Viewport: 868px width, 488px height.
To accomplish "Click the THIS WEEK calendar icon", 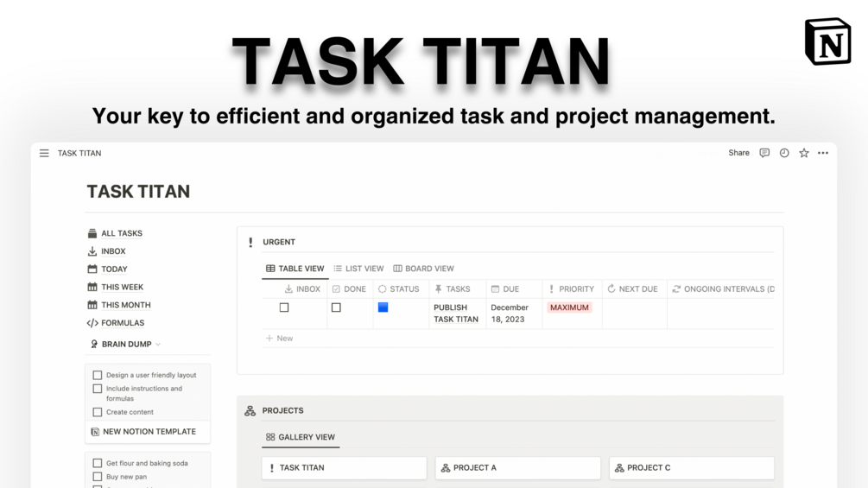I will pos(92,287).
